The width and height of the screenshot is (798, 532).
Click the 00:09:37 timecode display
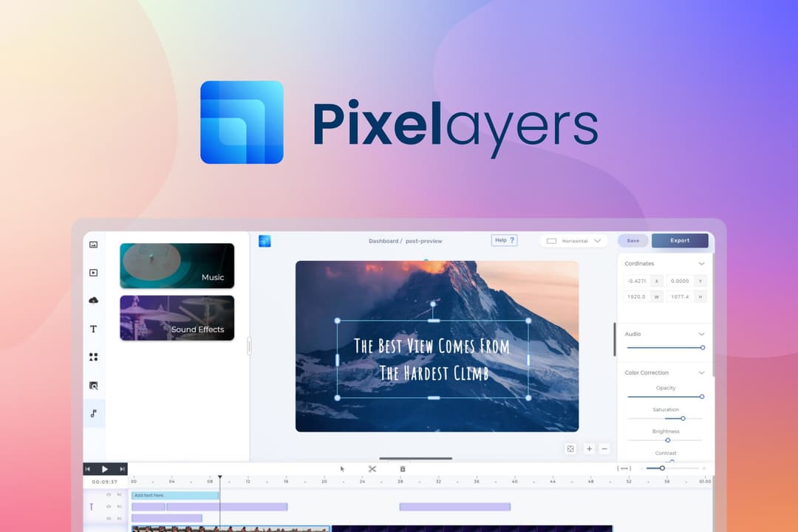pos(105,482)
